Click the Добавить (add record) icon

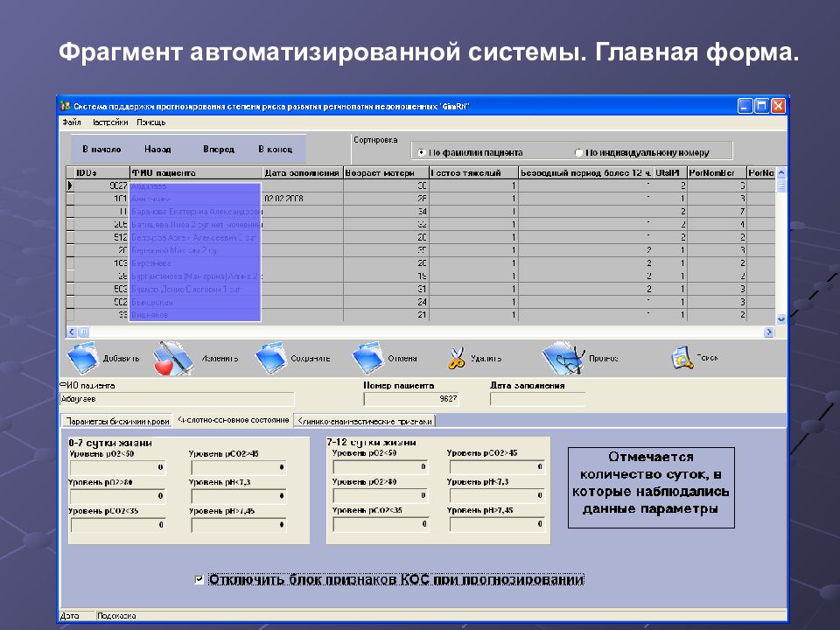point(82,358)
